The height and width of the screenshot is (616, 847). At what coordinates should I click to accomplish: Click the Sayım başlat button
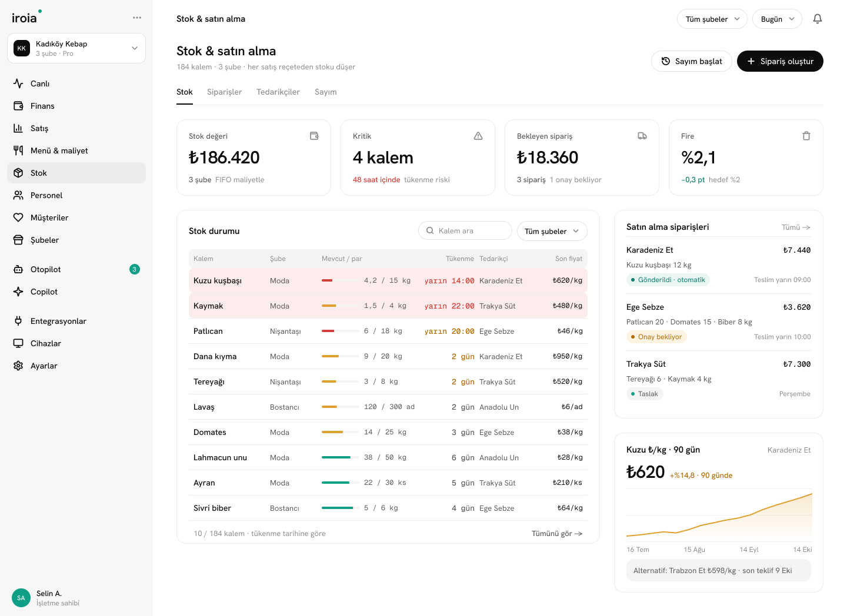pos(692,61)
